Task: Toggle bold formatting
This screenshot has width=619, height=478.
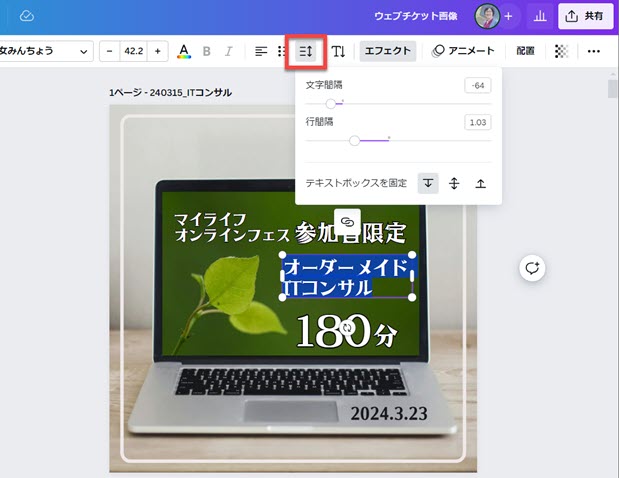Action: 207,51
